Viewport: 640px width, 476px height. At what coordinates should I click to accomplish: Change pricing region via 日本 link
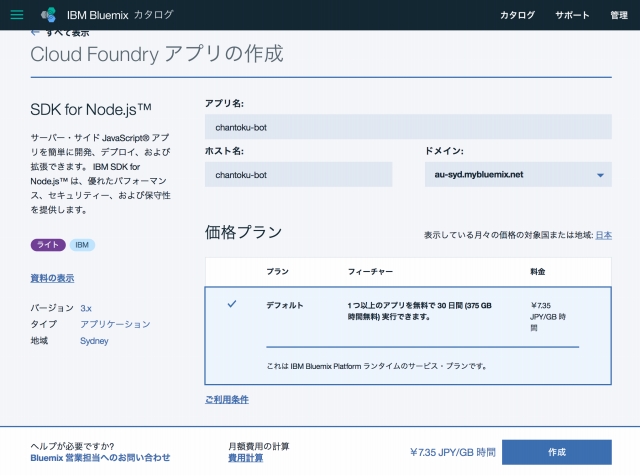(603, 235)
